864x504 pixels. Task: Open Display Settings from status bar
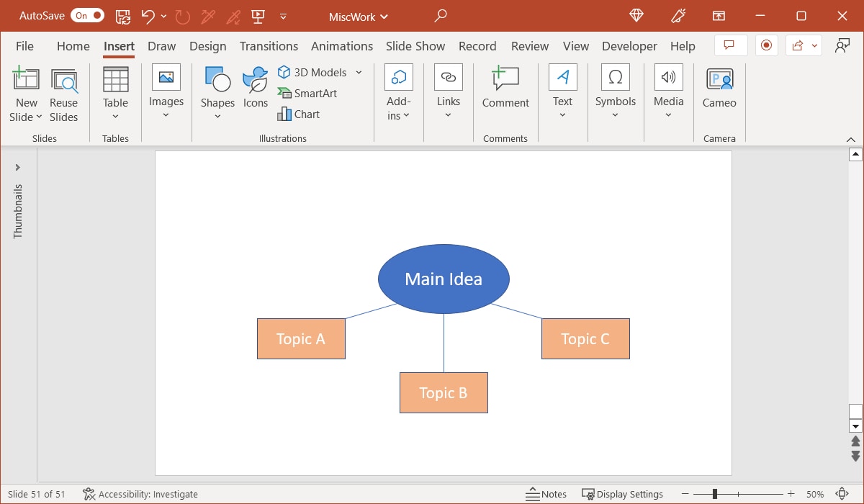tap(623, 494)
